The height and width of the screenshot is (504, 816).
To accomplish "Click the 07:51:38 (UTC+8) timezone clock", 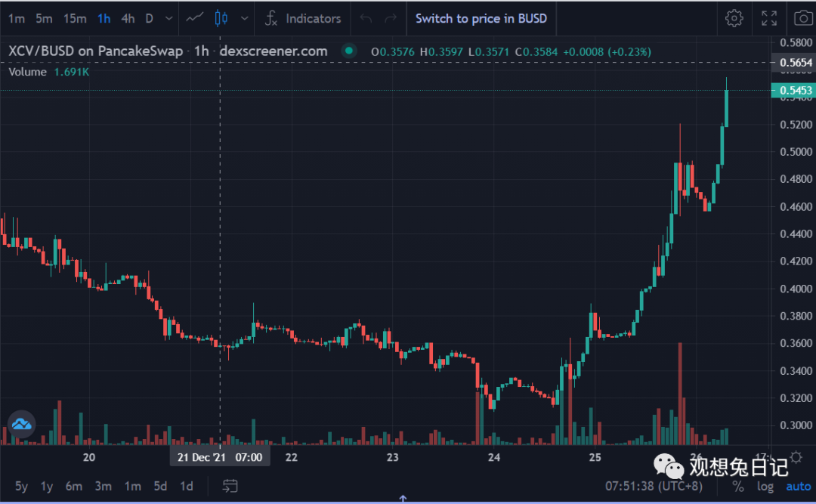I will pos(654,487).
